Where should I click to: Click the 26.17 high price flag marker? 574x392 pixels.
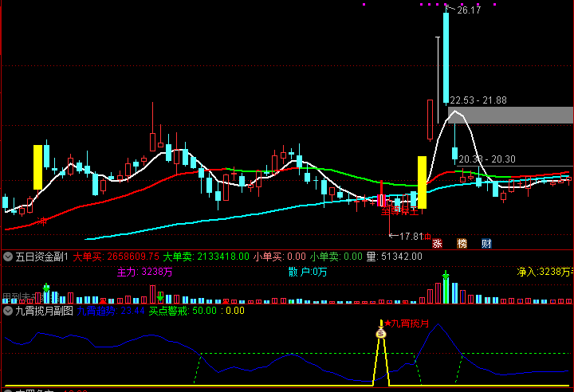pyautogui.click(x=449, y=10)
